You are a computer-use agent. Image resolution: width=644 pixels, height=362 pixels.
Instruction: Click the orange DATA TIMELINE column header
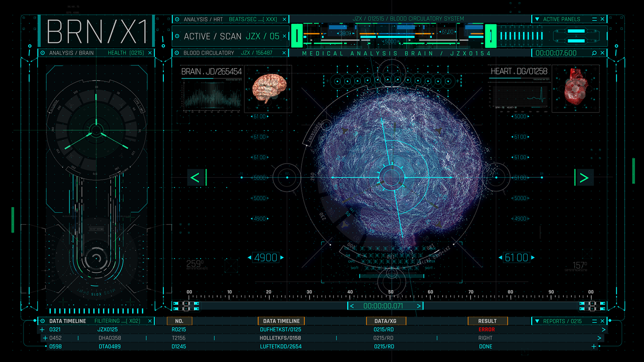point(281,321)
